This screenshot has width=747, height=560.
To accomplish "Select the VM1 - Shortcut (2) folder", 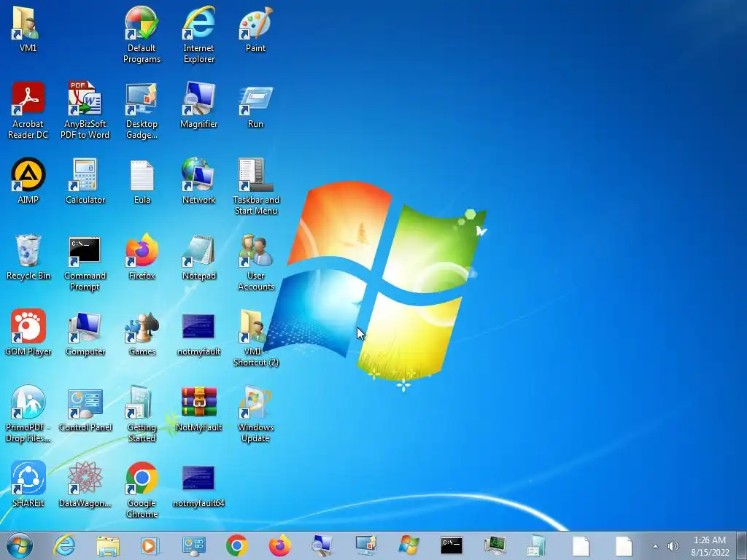I will point(256,337).
